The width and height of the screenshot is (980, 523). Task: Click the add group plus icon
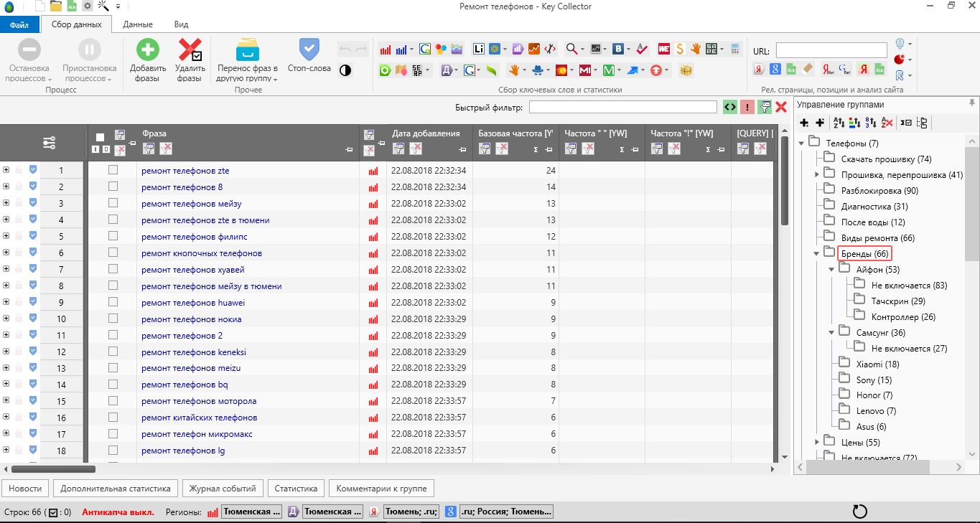805,123
